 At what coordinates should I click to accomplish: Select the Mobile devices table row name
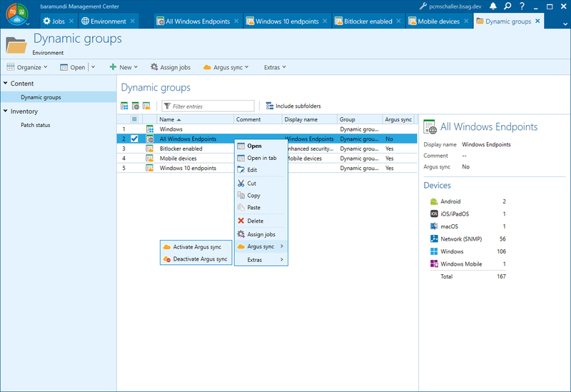[178, 159]
